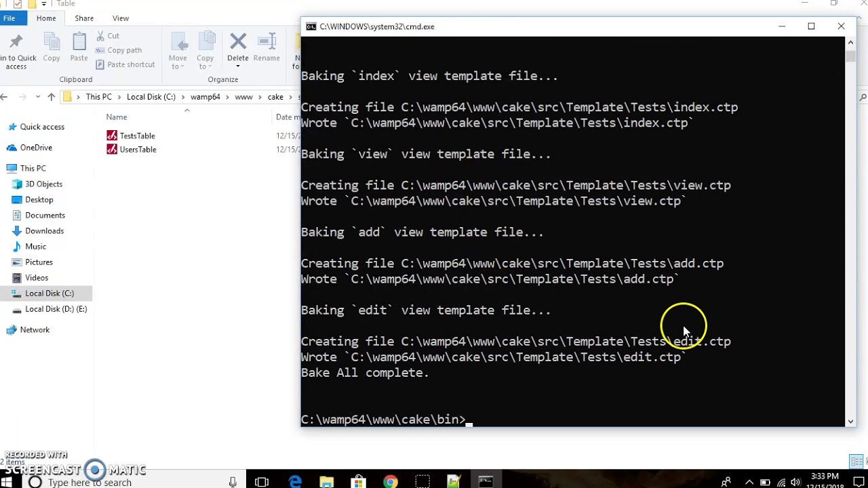The width and height of the screenshot is (868, 488).
Task: Go up one folder level
Action: point(52,97)
